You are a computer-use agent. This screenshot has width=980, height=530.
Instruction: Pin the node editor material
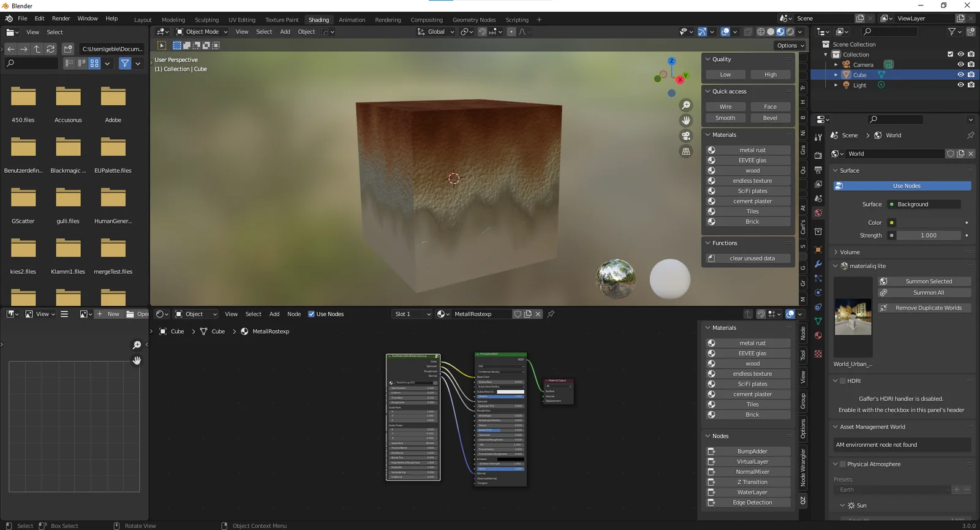tap(551, 314)
